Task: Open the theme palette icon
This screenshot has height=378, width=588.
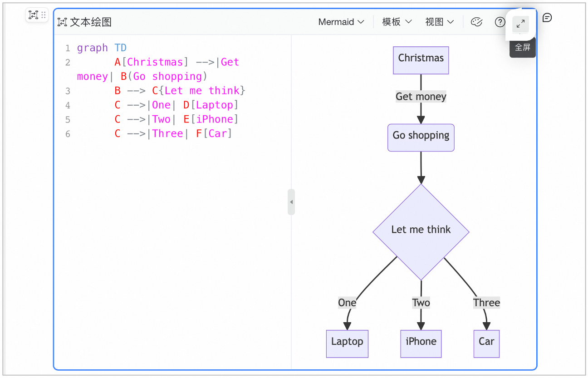Action: click(x=476, y=22)
